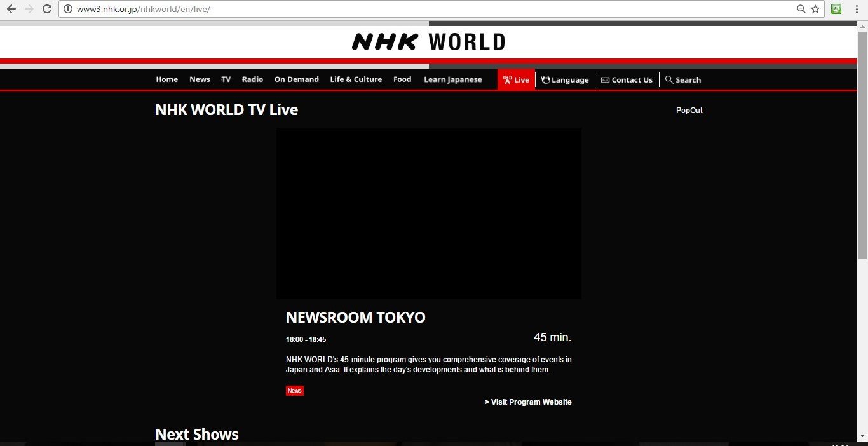Click the NHK WORLD TV Live heading
Viewport: 868px width, 446px height.
pyautogui.click(x=227, y=110)
